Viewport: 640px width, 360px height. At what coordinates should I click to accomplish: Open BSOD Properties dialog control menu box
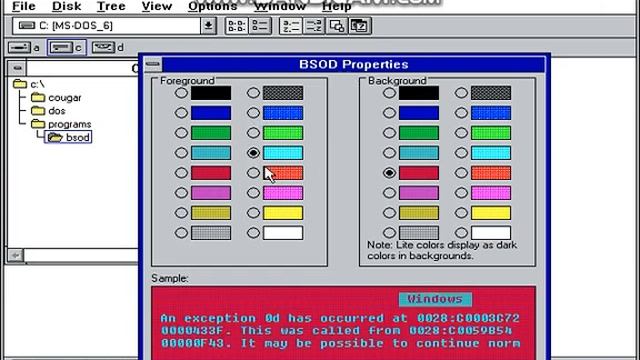[x=153, y=64]
